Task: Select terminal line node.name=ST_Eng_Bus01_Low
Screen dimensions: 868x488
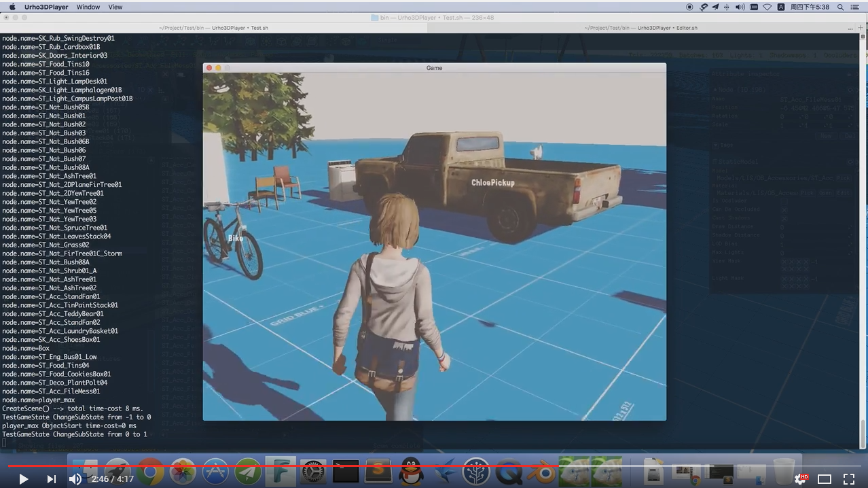Action: [50, 357]
